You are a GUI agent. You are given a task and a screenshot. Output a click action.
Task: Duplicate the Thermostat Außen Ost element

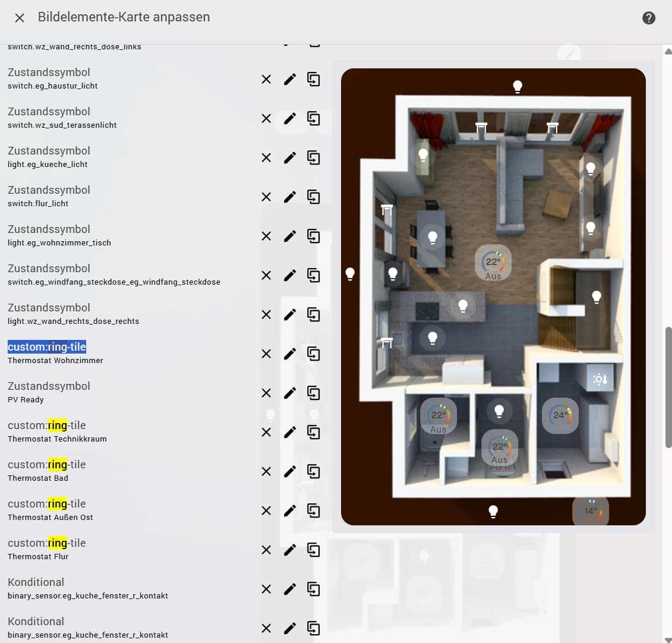click(x=313, y=511)
